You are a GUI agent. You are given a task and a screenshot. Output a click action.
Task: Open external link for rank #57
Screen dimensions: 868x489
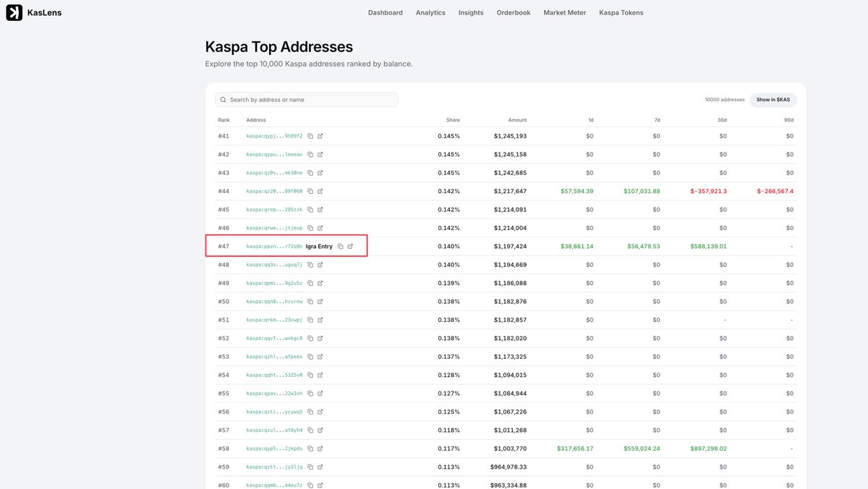click(320, 430)
